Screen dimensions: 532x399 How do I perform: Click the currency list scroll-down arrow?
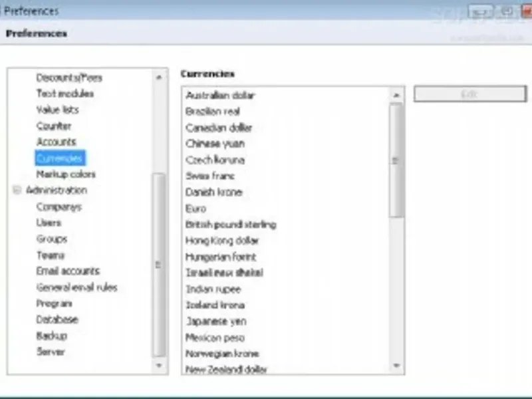tap(396, 365)
